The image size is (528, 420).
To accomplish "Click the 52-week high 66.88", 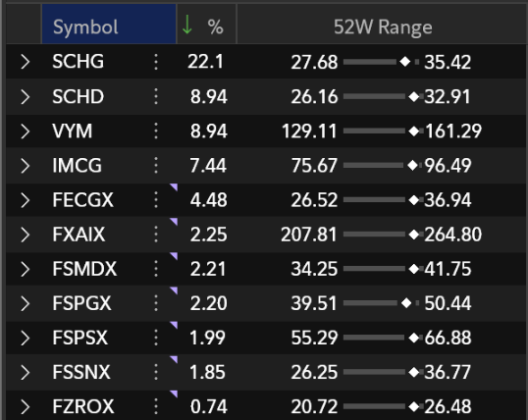I will coord(448,338).
